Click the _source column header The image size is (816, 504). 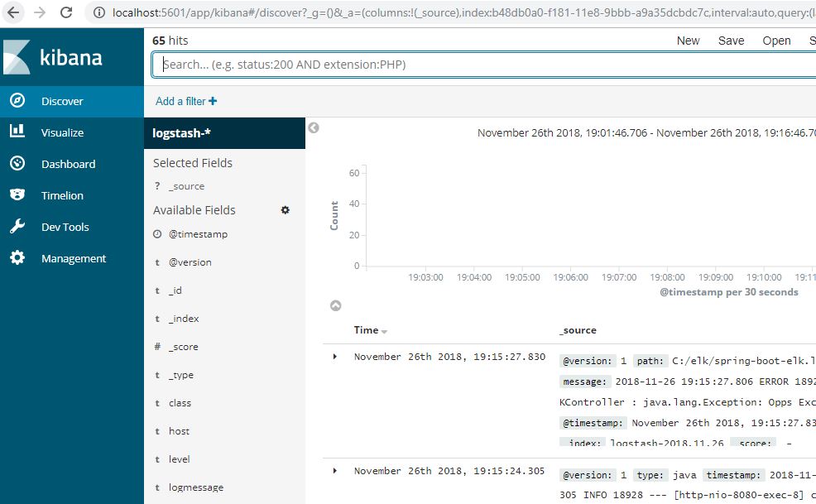coord(578,330)
